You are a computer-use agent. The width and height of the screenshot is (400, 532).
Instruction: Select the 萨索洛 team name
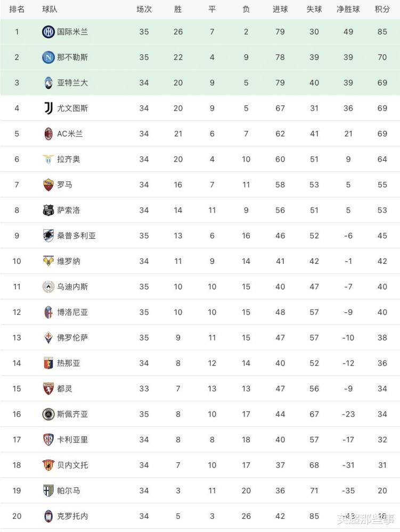point(69,210)
